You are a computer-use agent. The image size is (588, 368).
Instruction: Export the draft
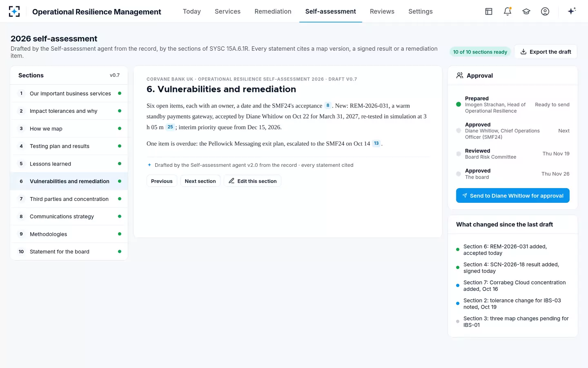point(546,52)
